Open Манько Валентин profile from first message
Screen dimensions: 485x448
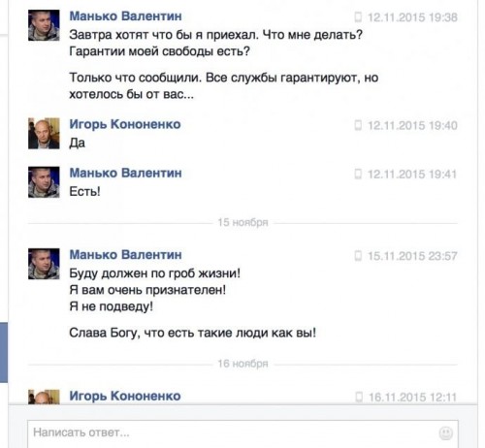(x=125, y=16)
